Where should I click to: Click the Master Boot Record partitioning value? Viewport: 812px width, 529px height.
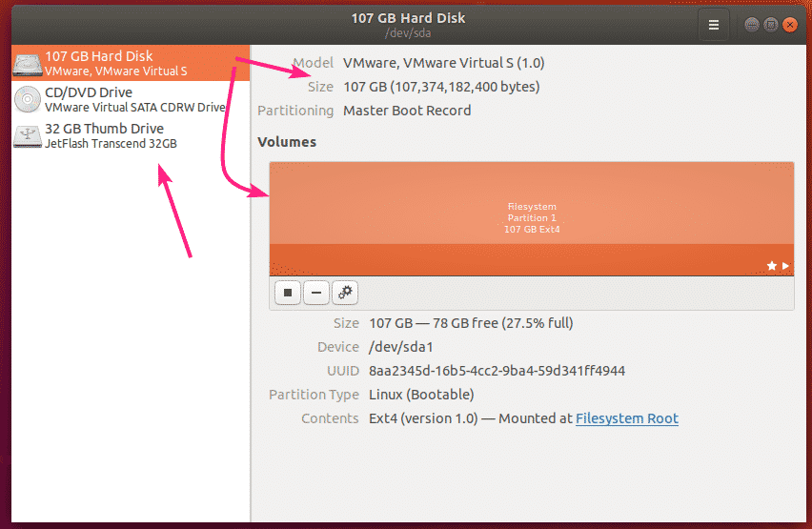click(x=407, y=111)
